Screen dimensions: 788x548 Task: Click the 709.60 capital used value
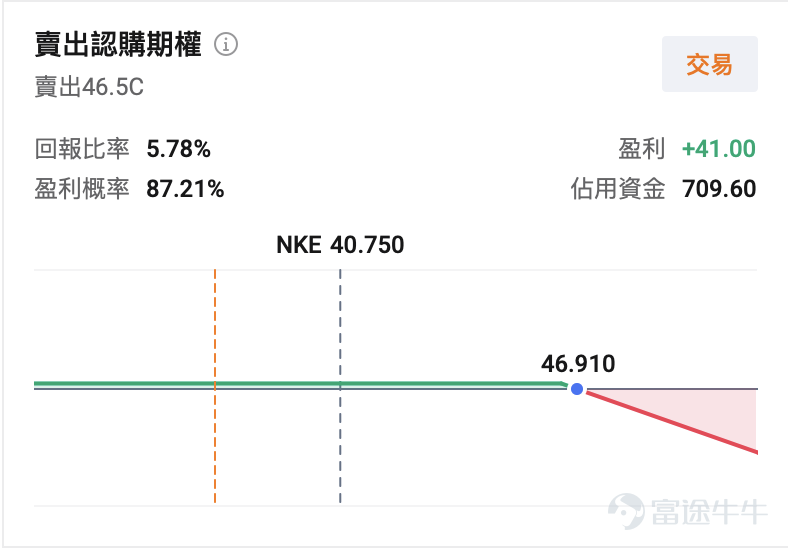(719, 189)
